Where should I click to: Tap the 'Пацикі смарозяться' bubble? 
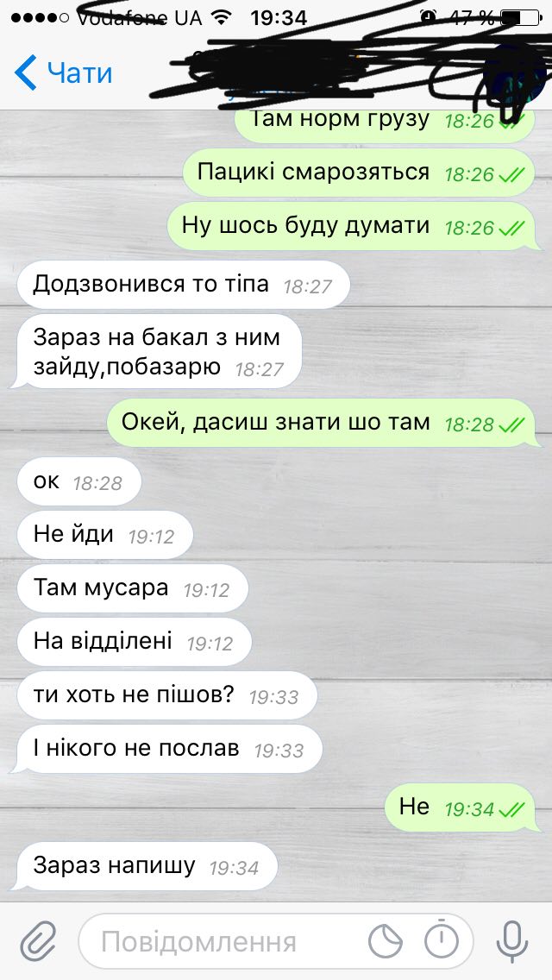pyautogui.click(x=360, y=172)
